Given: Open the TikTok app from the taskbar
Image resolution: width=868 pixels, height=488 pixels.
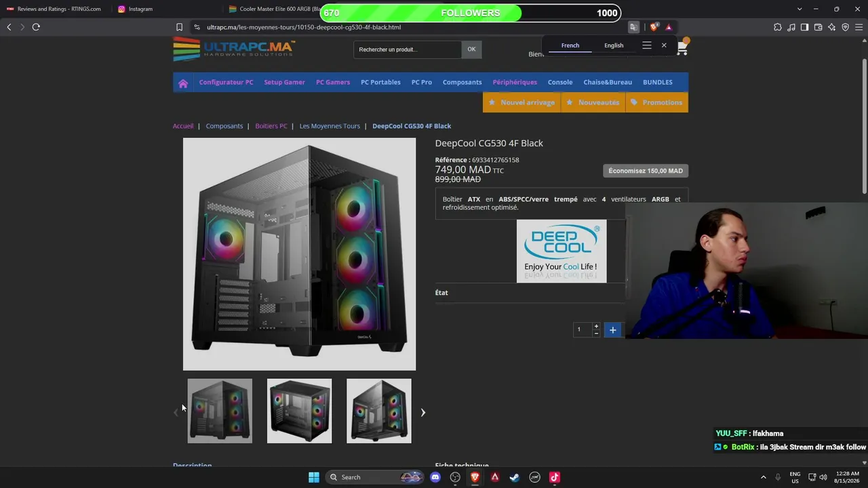Looking at the screenshot, I should pyautogui.click(x=555, y=477).
